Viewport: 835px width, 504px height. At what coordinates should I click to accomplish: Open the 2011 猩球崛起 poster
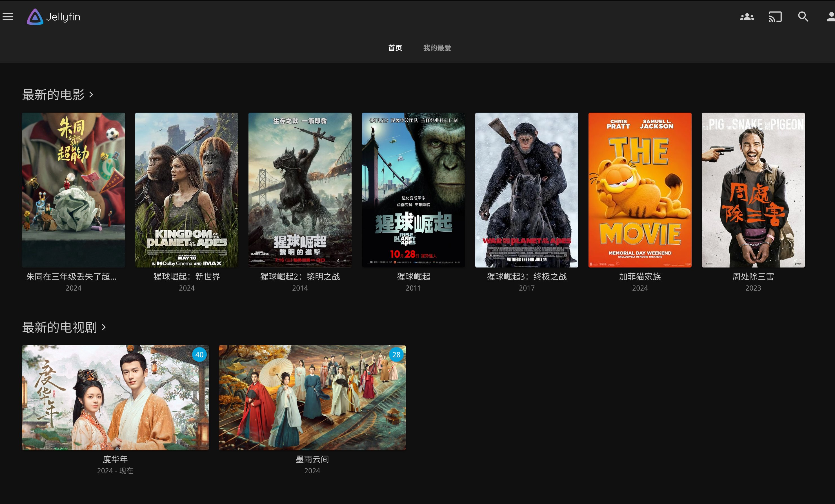click(414, 190)
